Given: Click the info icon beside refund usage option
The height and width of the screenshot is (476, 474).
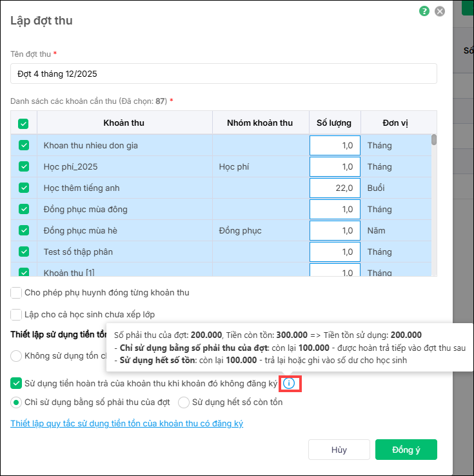Looking at the screenshot, I should tap(289, 384).
